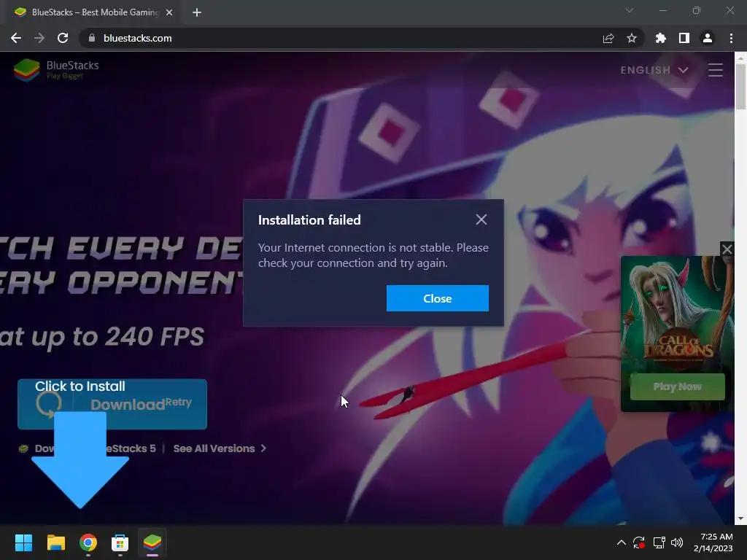Open Microsoft Store from taskbar
Screen dimensions: 747x560
click(x=120, y=542)
